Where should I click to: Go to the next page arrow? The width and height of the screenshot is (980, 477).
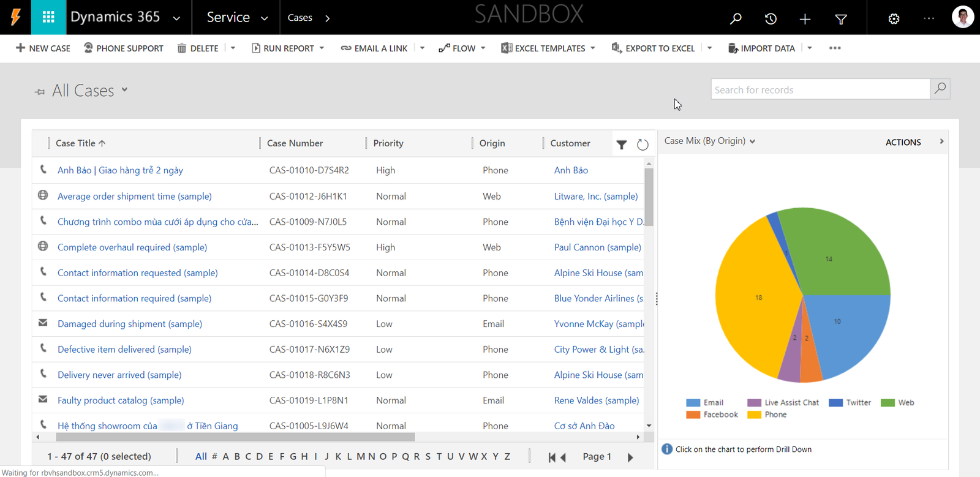coord(630,457)
